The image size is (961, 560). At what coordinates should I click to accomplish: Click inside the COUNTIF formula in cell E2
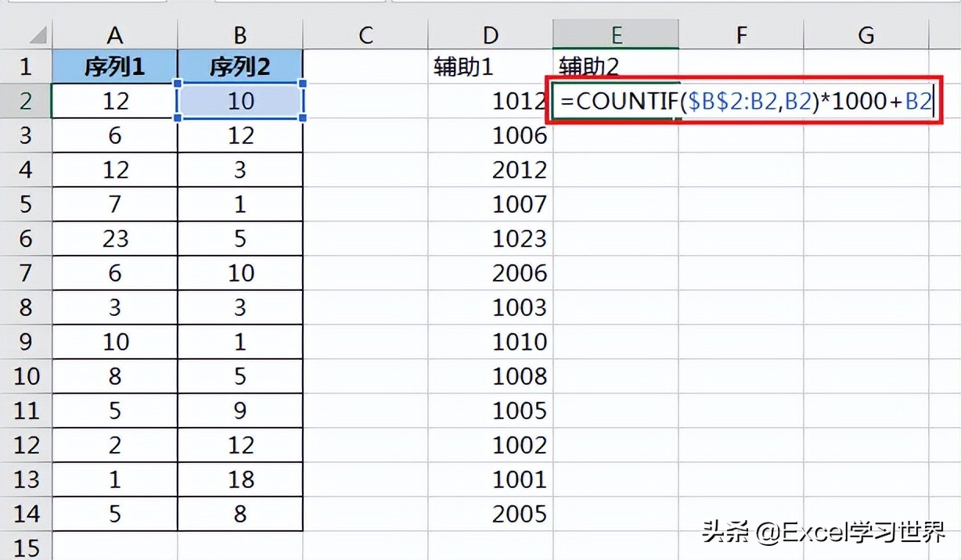tap(747, 101)
